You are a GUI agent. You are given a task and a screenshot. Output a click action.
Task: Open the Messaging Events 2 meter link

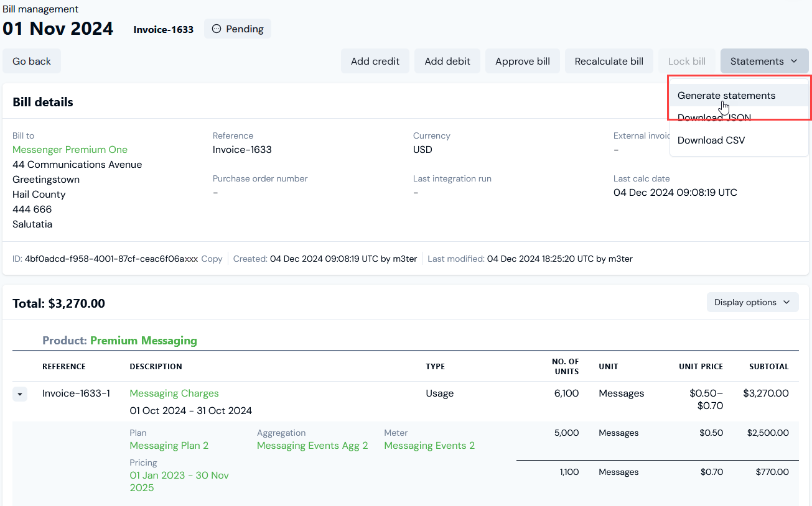tap(429, 446)
